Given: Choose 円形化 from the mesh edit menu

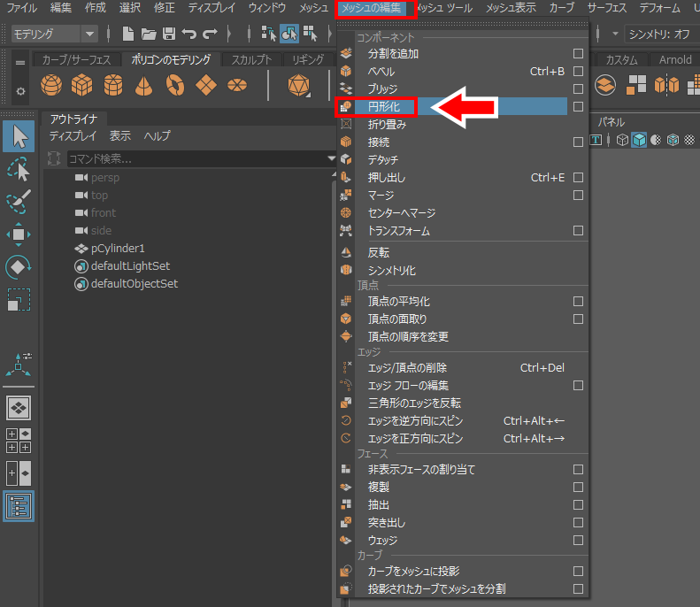Looking at the screenshot, I should click(x=384, y=106).
